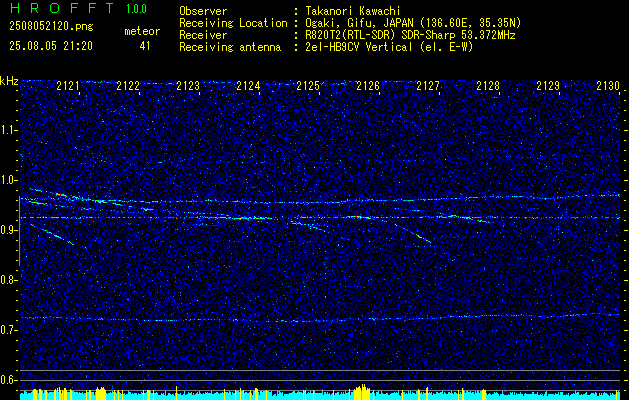Viewport: 629px width, 400px height.
Task: Click the Receiving antenna label
Action: coord(230,47)
